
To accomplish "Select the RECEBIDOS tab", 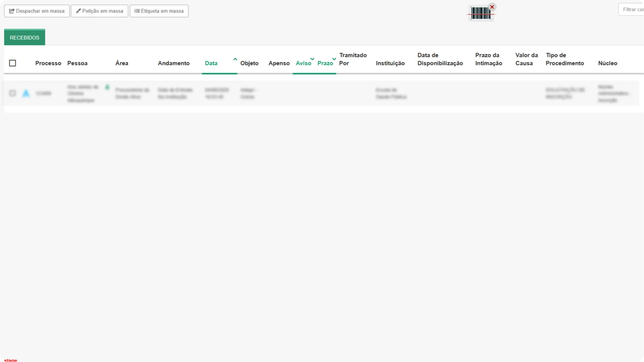I will tap(24, 37).
